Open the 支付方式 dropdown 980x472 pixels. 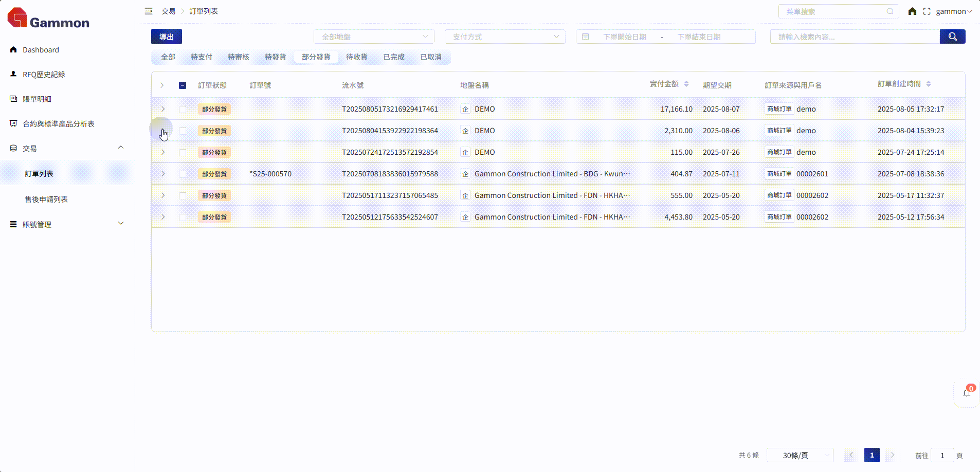click(505, 37)
